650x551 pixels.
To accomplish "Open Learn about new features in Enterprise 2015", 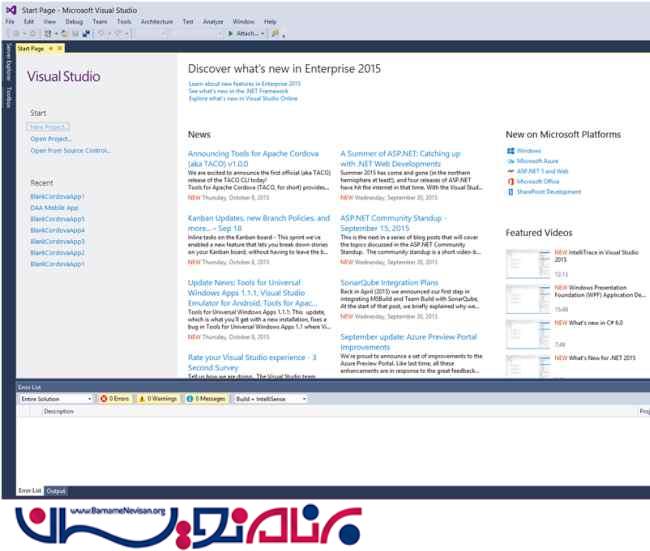I will (245, 84).
